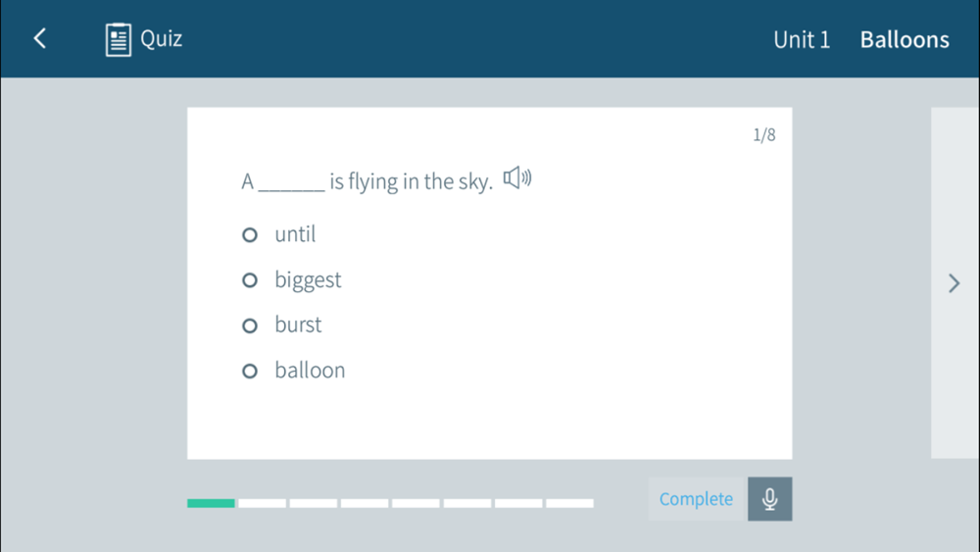Jump to last progress segment
The image size is (980, 552).
pos(570,503)
